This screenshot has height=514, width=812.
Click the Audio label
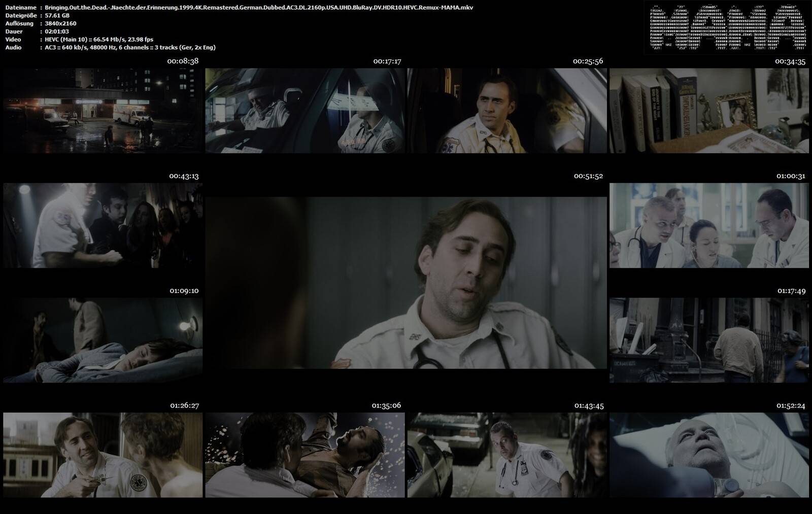14,47
